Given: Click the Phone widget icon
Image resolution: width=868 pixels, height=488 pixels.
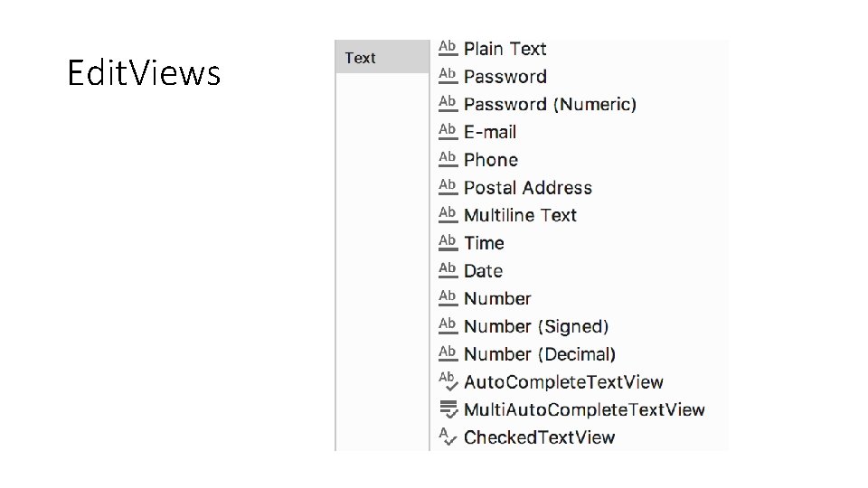Looking at the screenshot, I should coord(448,159).
